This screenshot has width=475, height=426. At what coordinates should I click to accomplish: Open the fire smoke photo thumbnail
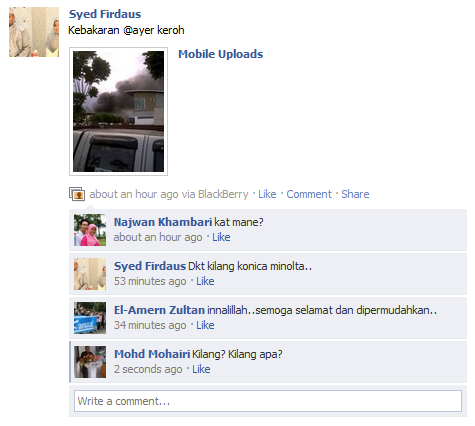point(118,111)
